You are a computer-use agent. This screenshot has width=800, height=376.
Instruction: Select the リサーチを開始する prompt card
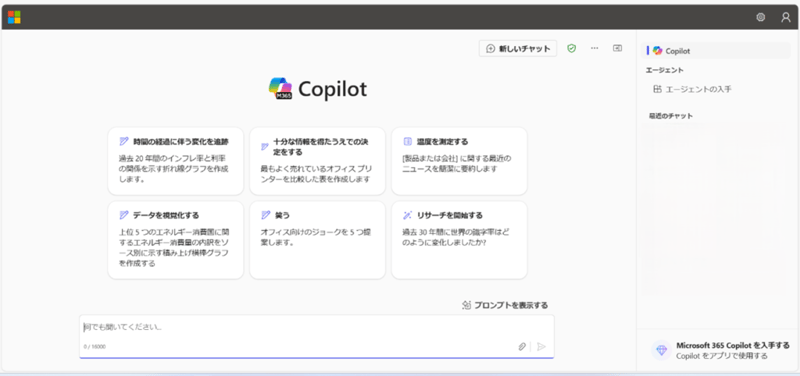coord(459,240)
